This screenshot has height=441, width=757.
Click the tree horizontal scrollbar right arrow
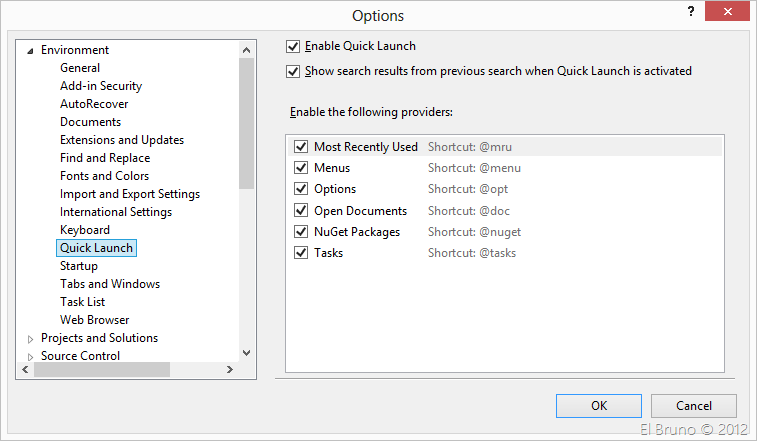(228, 370)
